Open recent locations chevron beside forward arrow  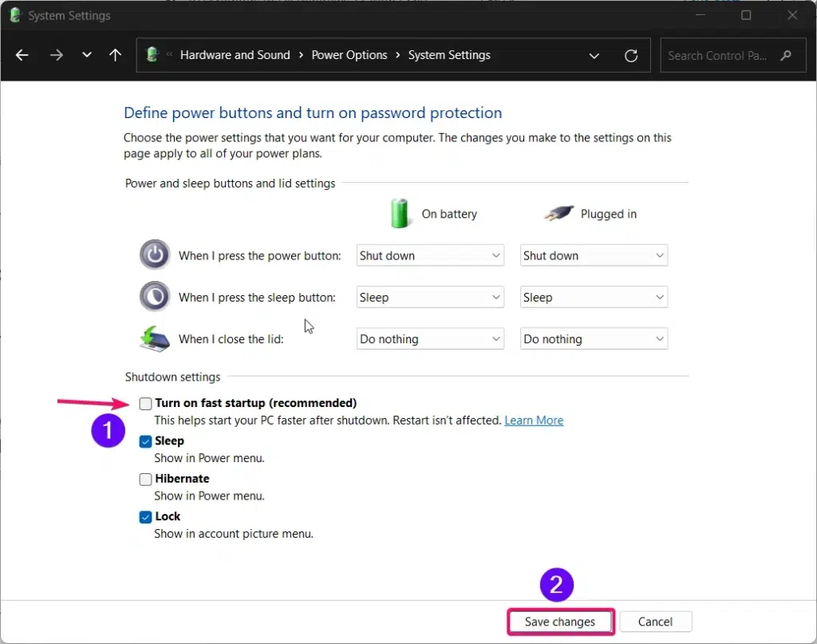pos(86,55)
